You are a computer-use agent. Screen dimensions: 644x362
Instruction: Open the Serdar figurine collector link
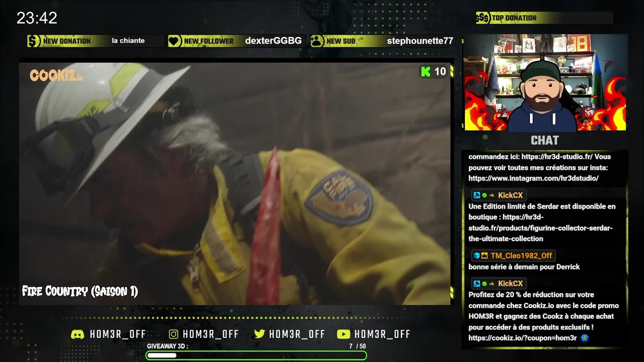541,228
